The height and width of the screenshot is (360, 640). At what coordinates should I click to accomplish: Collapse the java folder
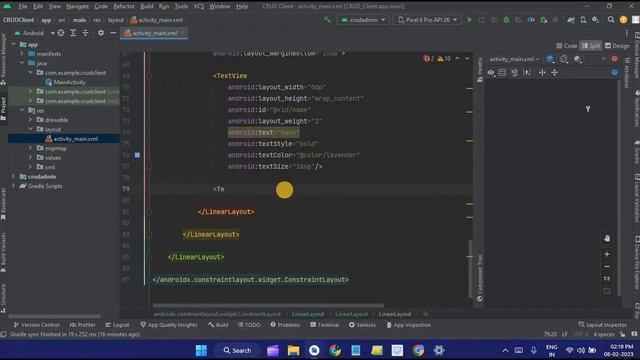22,63
